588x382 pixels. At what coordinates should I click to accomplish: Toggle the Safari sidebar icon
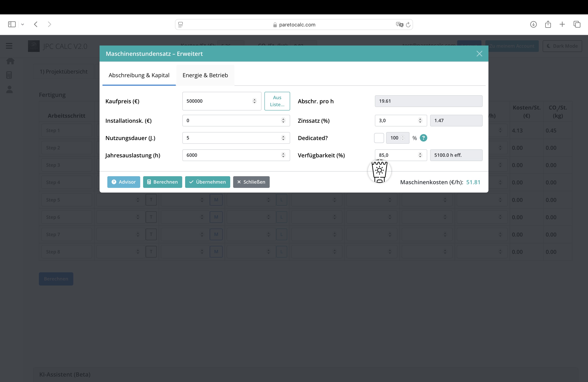point(12,24)
